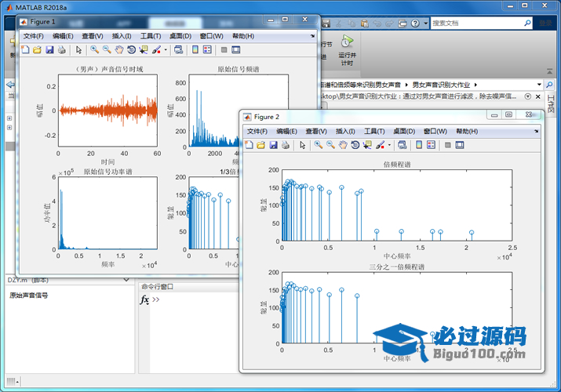
Task: Open the 工具(T) menu in Figure 2
Action: point(374,131)
